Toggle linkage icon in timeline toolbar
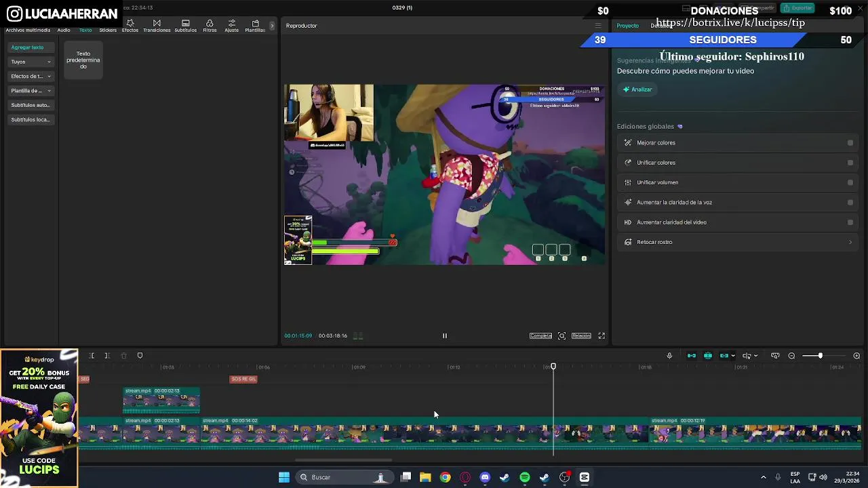Viewport: 868px width, 488px height. (724, 356)
